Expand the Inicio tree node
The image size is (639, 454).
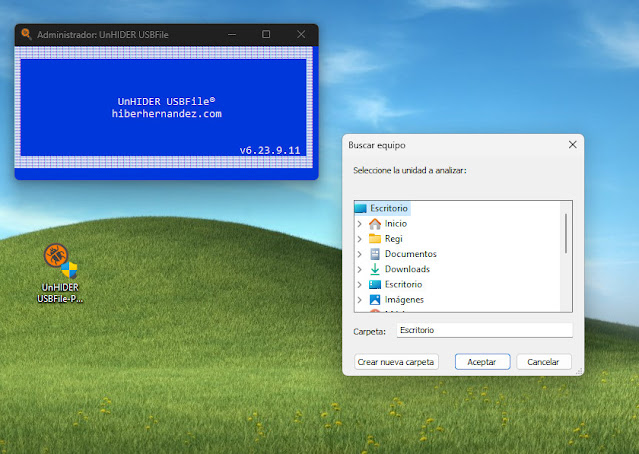pyautogui.click(x=359, y=224)
